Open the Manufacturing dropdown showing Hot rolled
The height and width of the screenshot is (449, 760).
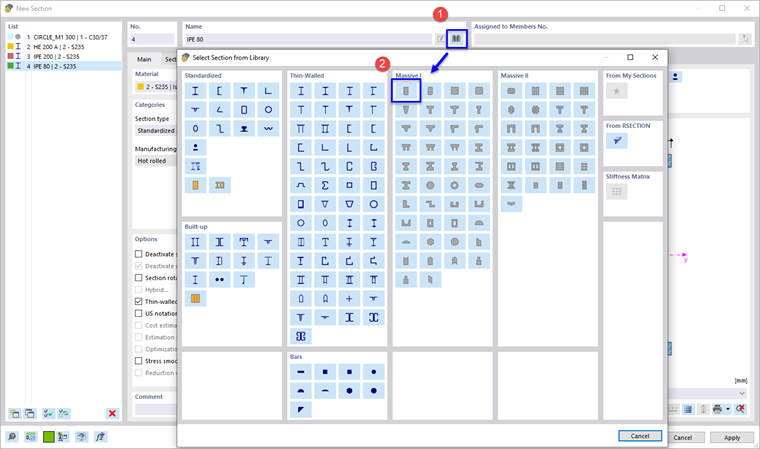pyautogui.click(x=156, y=161)
